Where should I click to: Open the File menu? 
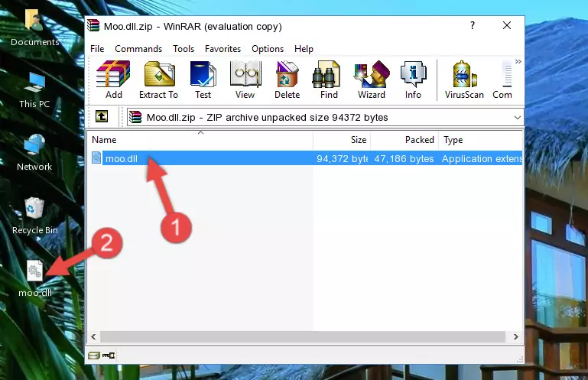97,49
